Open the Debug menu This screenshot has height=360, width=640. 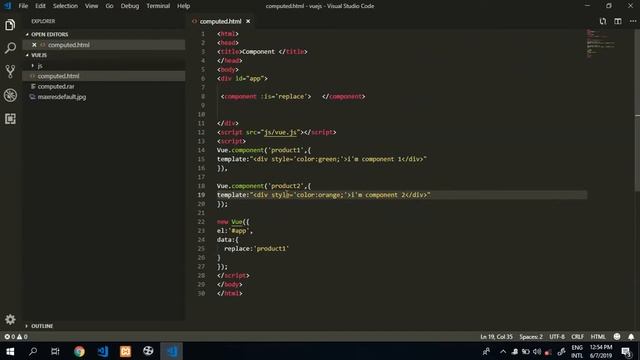[x=130, y=6]
